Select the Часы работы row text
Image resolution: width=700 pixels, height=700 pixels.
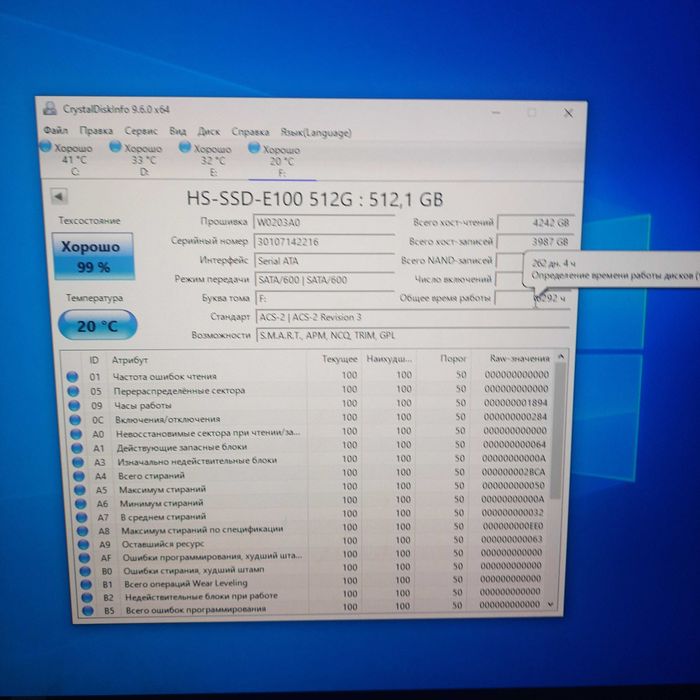pos(143,405)
